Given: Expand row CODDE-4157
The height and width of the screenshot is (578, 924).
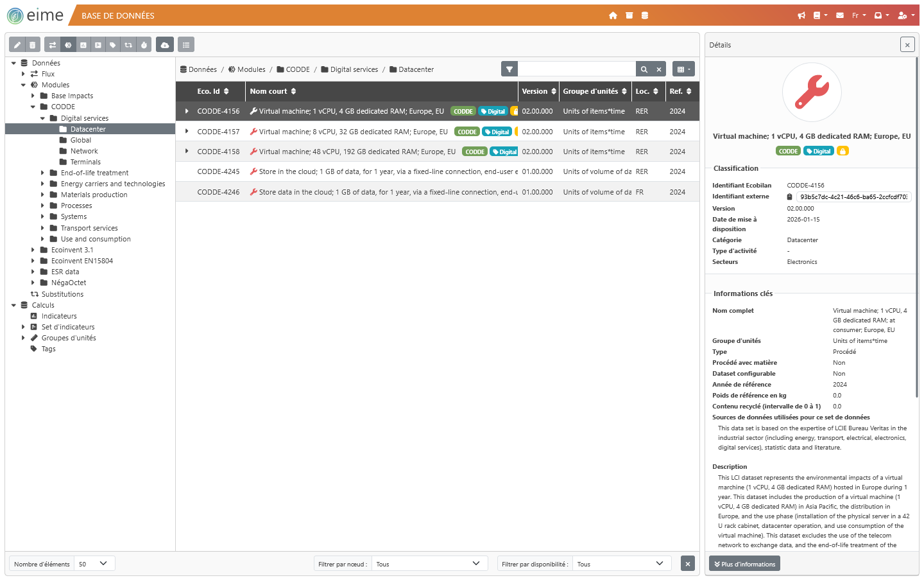Looking at the screenshot, I should pos(187,132).
